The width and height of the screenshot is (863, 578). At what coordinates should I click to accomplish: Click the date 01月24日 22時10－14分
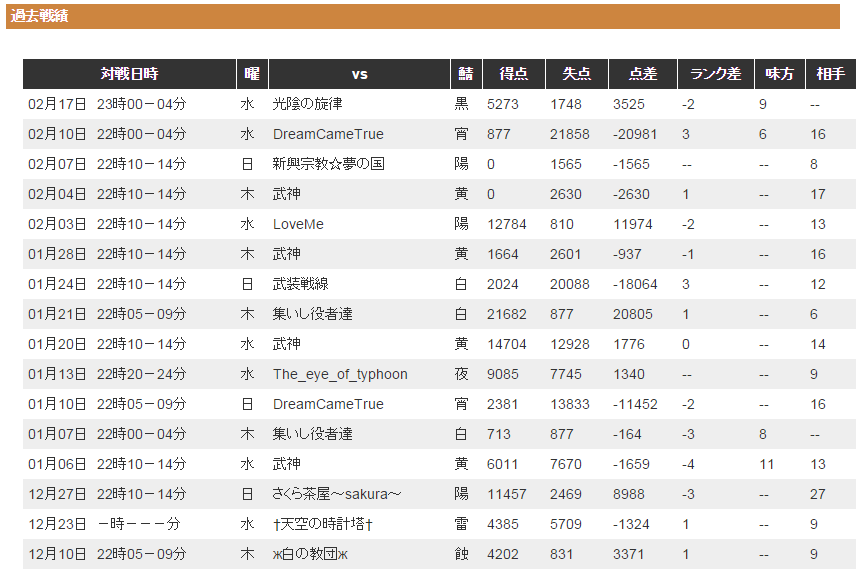tap(107, 284)
